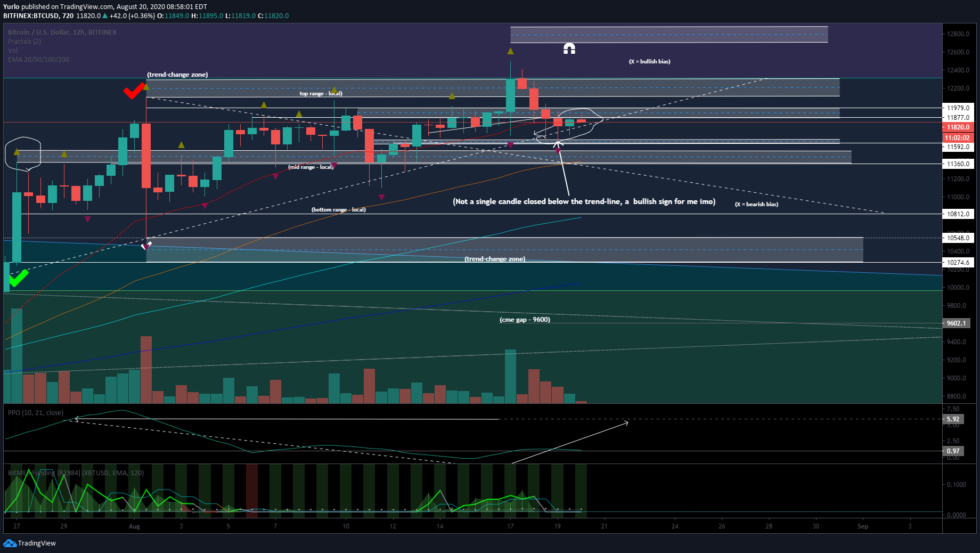980x553 pixels.
Task: Click the large green Aug 17 candle body
Action: pyautogui.click(x=510, y=95)
